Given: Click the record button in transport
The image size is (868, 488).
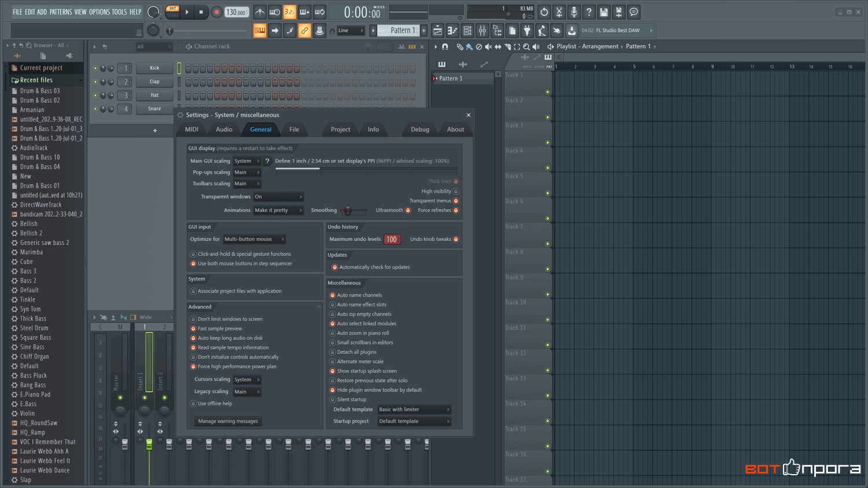Looking at the screenshot, I should pos(216,12).
